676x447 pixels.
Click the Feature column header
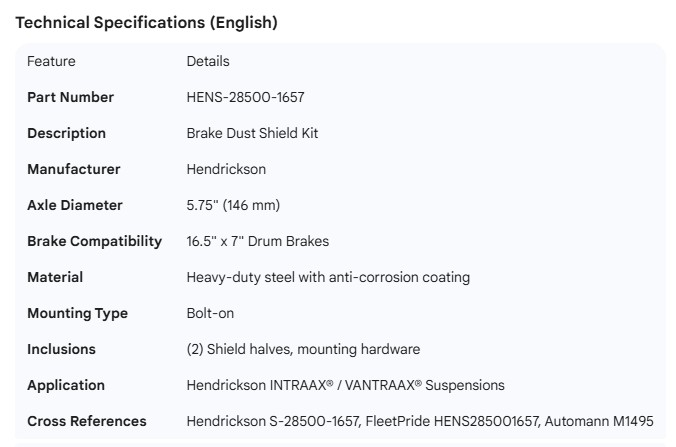click(51, 61)
